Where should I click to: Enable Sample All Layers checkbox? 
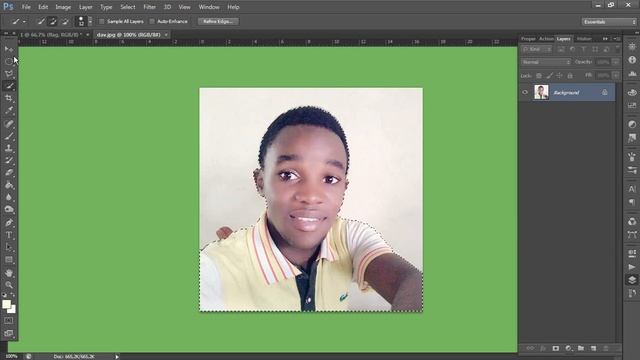pyautogui.click(x=102, y=21)
